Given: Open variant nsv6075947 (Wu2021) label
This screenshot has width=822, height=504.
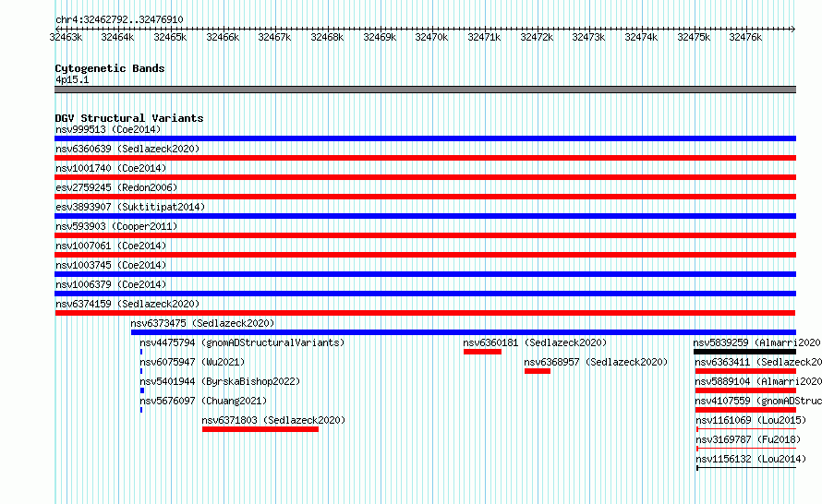Looking at the screenshot, I should point(192,362).
